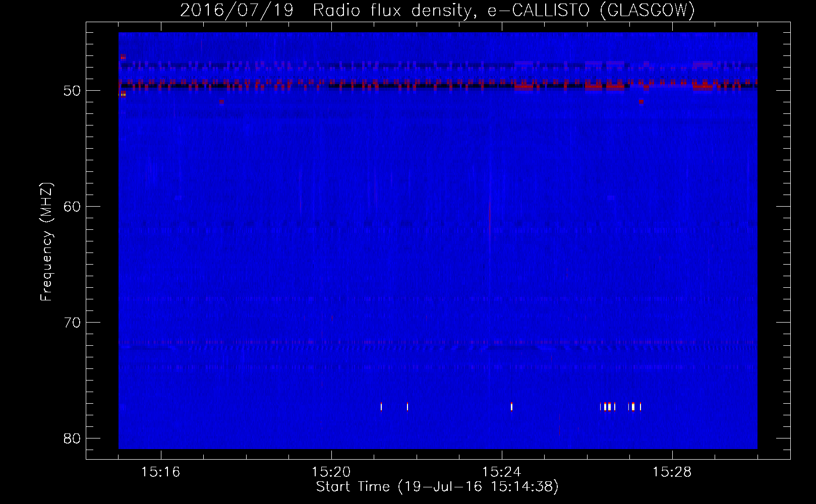Click the 70 frequency tick label

pyautogui.click(x=73, y=323)
